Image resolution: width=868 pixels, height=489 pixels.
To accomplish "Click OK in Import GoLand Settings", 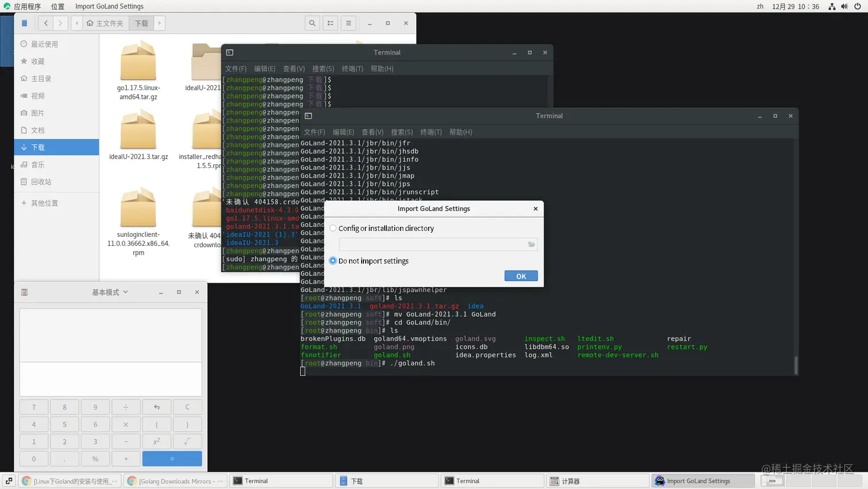I will 521,276.
